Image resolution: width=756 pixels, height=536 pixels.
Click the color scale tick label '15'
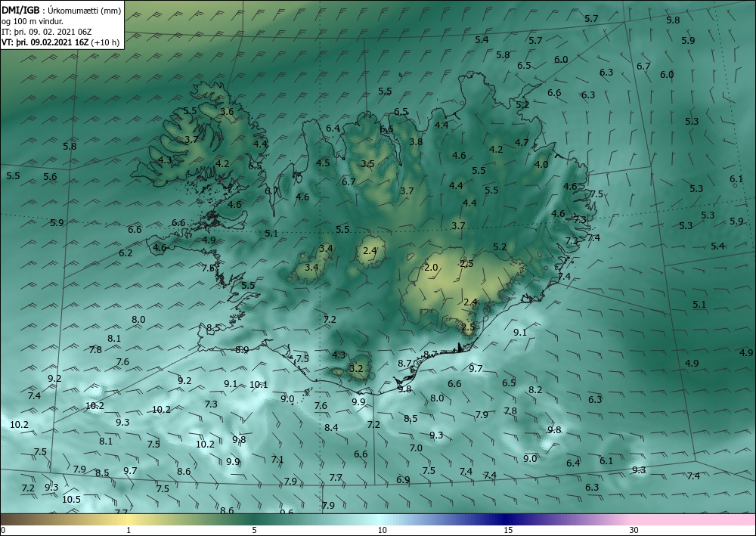[508, 531]
